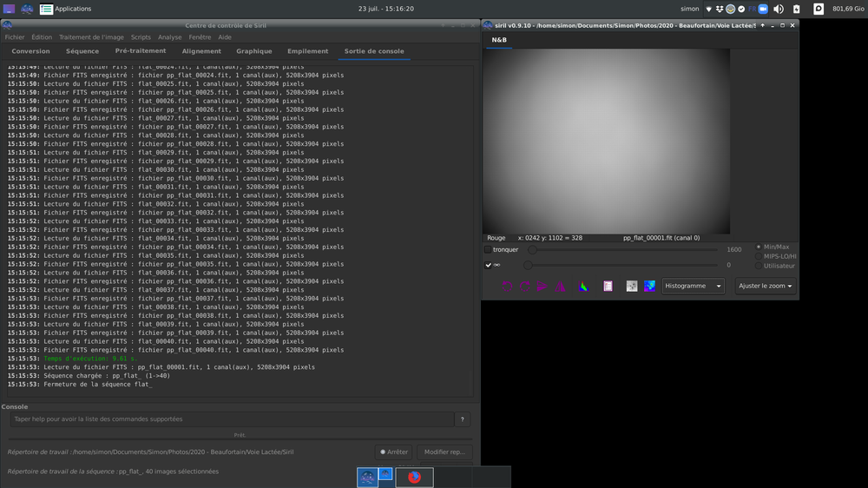Switch to the Conversion tab
This screenshot has height=488, width=868.
(30, 51)
